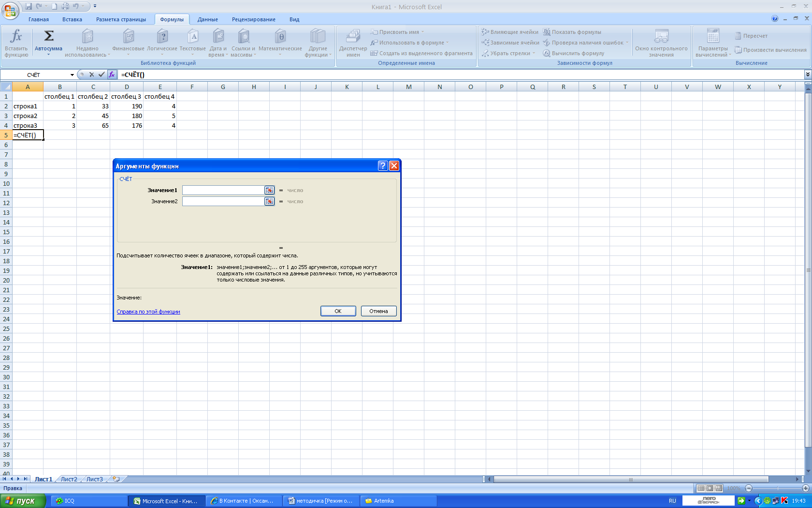Switch to the Лист2 sheet tab
This screenshot has width=812, height=508.
coord(69,479)
